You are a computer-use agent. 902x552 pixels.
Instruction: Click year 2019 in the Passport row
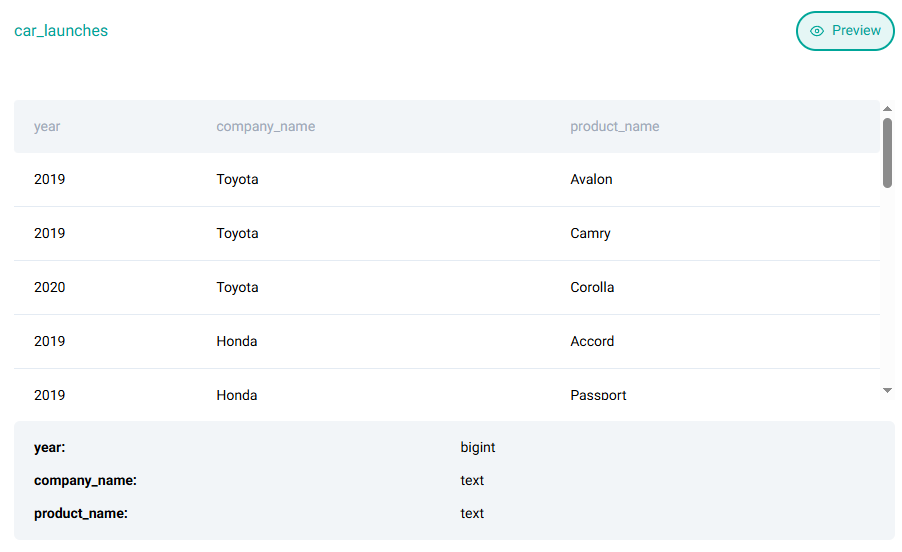click(49, 396)
